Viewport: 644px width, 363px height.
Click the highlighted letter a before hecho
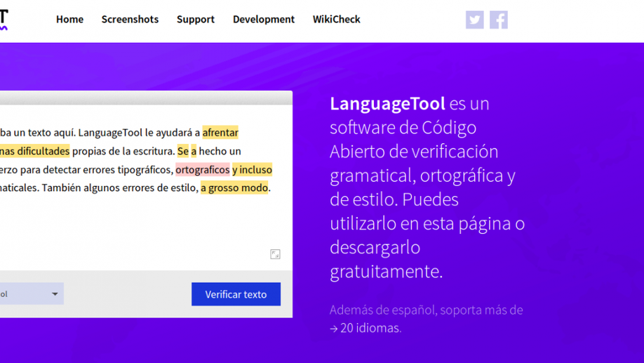click(194, 151)
